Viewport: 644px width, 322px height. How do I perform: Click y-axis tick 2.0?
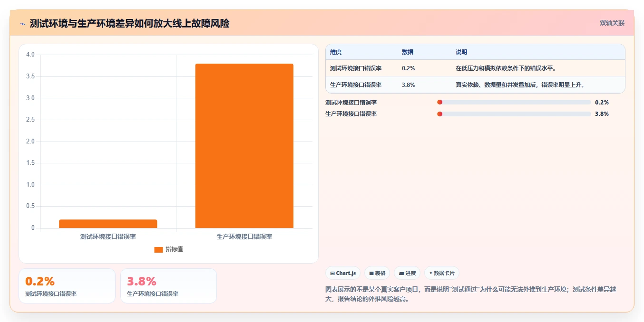click(x=30, y=142)
